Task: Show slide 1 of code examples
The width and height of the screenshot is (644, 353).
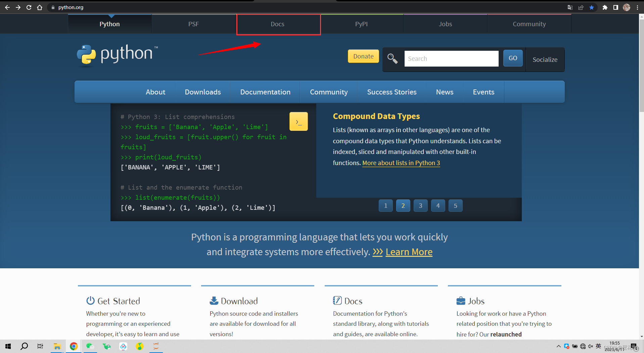Action: (386, 205)
